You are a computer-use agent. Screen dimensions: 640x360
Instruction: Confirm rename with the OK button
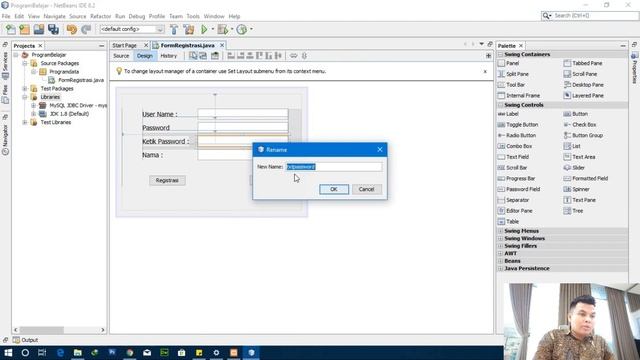point(333,189)
